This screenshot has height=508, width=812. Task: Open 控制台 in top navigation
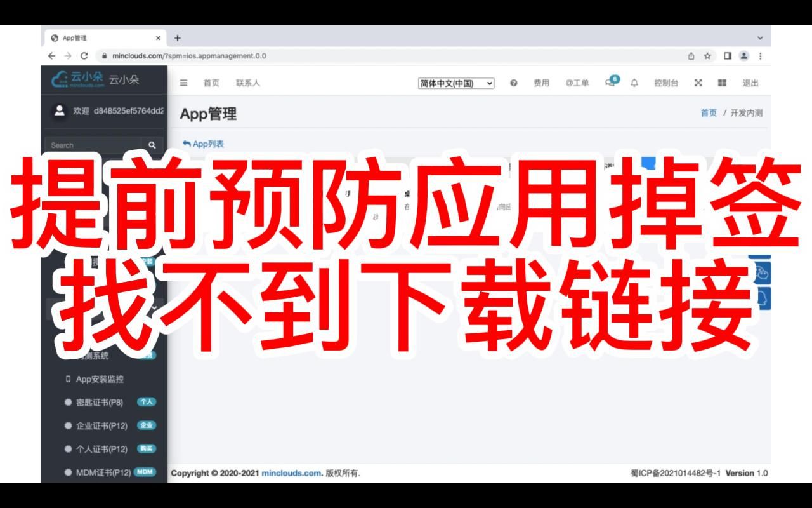(666, 83)
